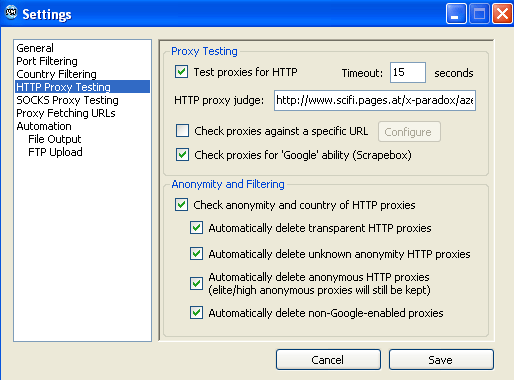Uncheck delete transparent HTTP proxies
The height and width of the screenshot is (380, 514).
pyautogui.click(x=196, y=228)
